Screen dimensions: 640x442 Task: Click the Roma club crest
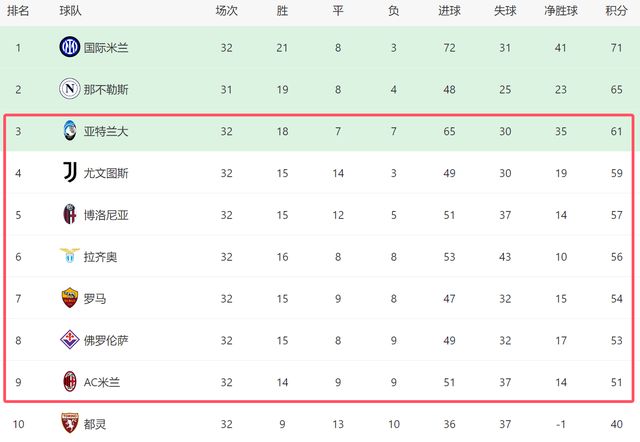click(69, 298)
